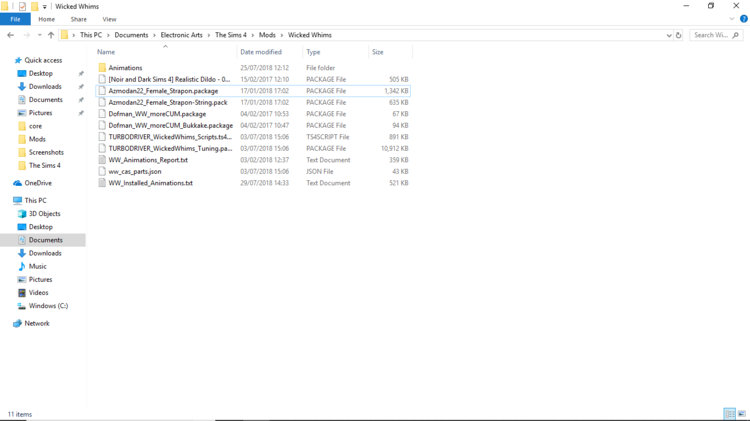Click the search magnifier icon
Screen dimensions: 750x421
click(x=736, y=35)
